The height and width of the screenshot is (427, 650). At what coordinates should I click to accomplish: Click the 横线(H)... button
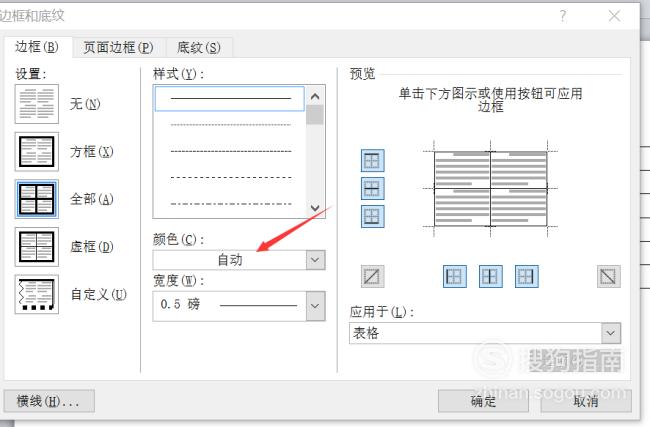tap(49, 401)
